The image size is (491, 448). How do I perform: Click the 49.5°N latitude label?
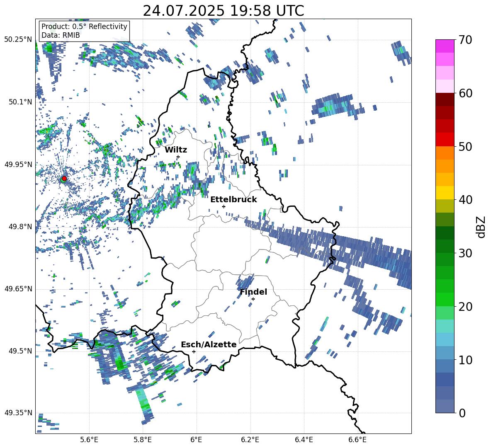(x=20, y=351)
